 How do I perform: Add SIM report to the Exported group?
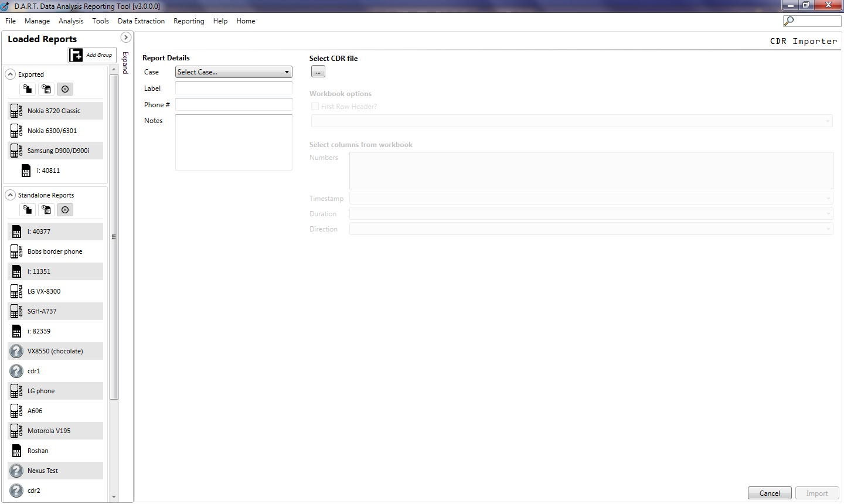click(46, 89)
